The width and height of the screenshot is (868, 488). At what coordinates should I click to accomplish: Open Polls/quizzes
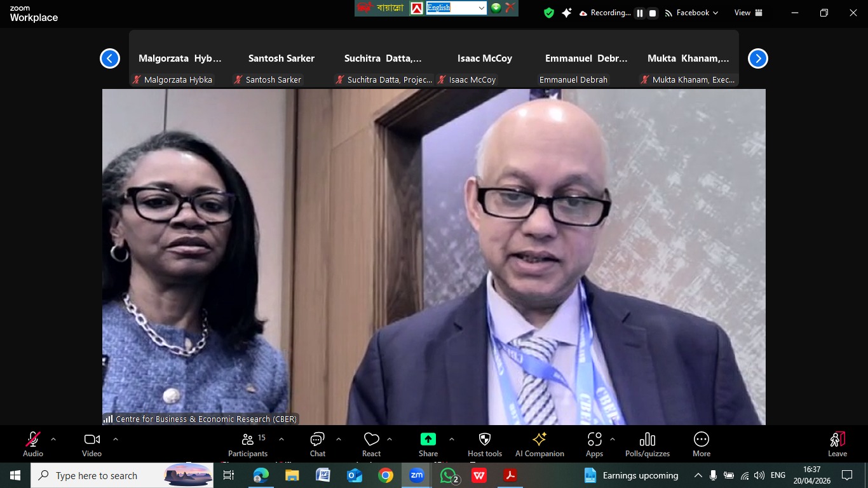click(x=647, y=444)
